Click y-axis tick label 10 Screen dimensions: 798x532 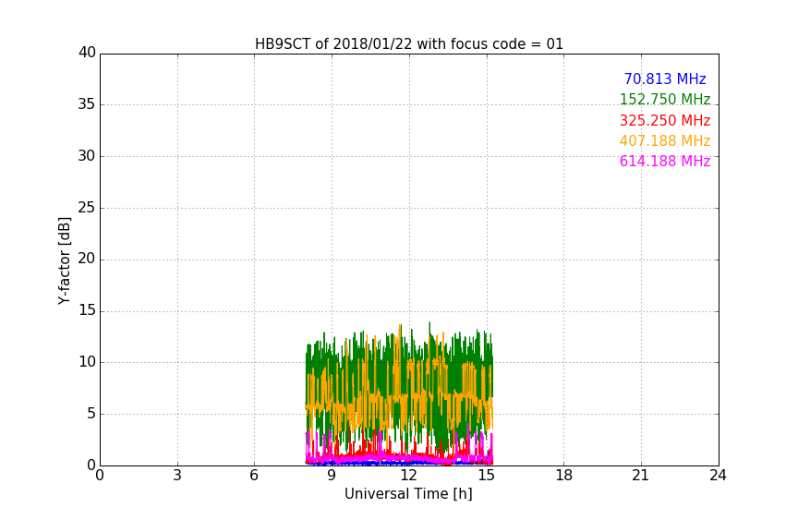pyautogui.click(x=87, y=362)
